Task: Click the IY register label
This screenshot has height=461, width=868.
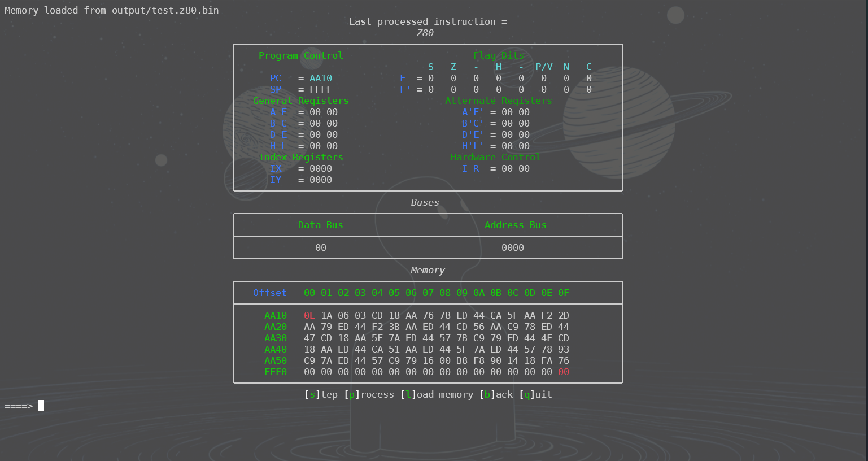Action: (276, 180)
